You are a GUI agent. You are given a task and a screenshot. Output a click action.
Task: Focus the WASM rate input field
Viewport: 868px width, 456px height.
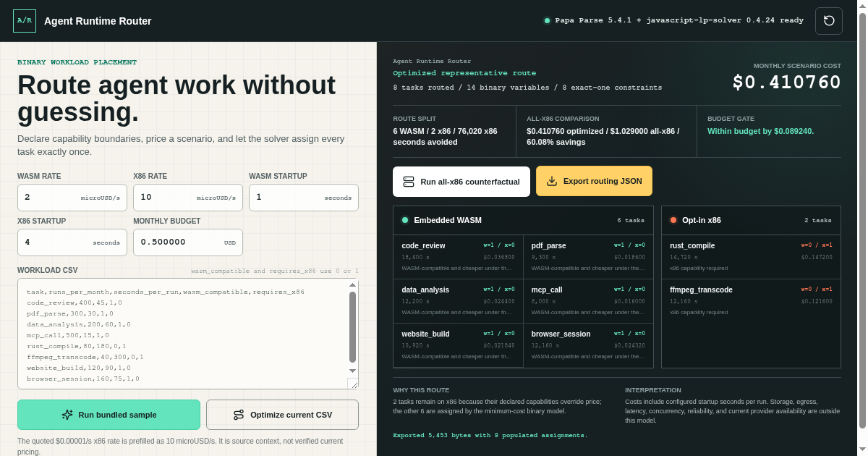click(72, 198)
